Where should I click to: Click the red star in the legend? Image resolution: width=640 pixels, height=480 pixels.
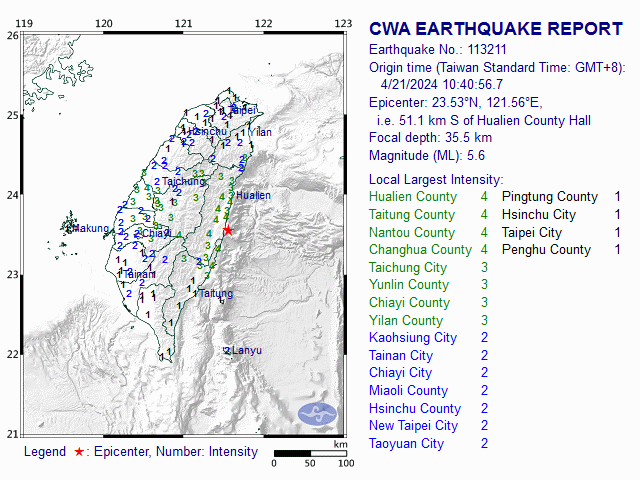point(79,452)
